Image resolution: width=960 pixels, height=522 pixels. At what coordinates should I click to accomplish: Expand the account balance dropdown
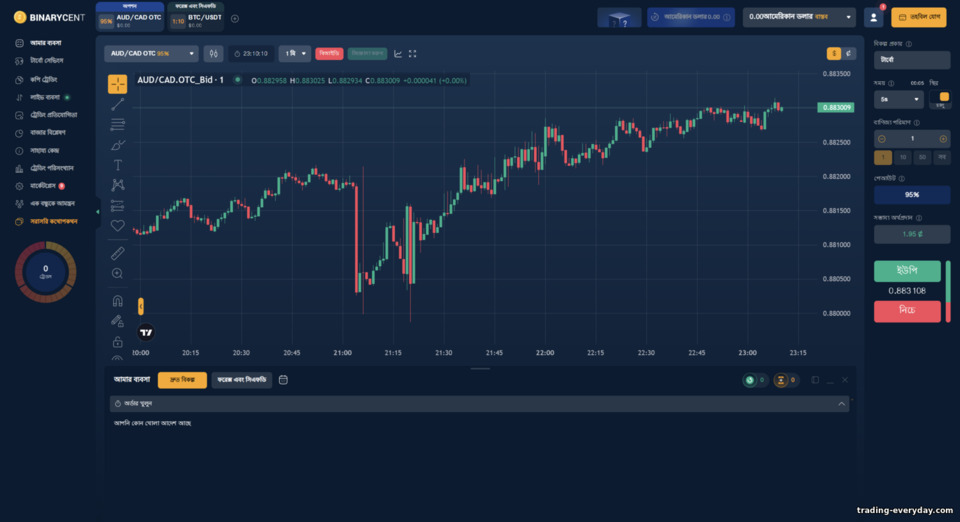pyautogui.click(x=798, y=17)
